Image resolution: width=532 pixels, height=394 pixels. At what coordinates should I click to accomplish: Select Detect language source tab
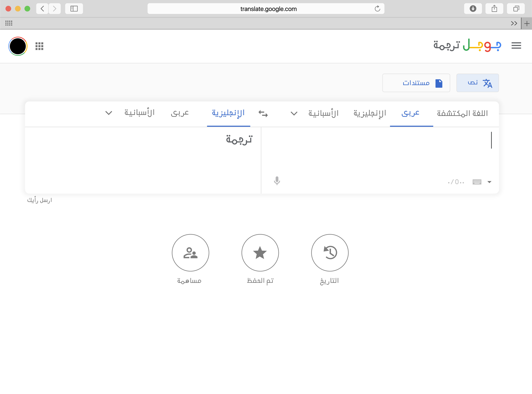(x=462, y=113)
